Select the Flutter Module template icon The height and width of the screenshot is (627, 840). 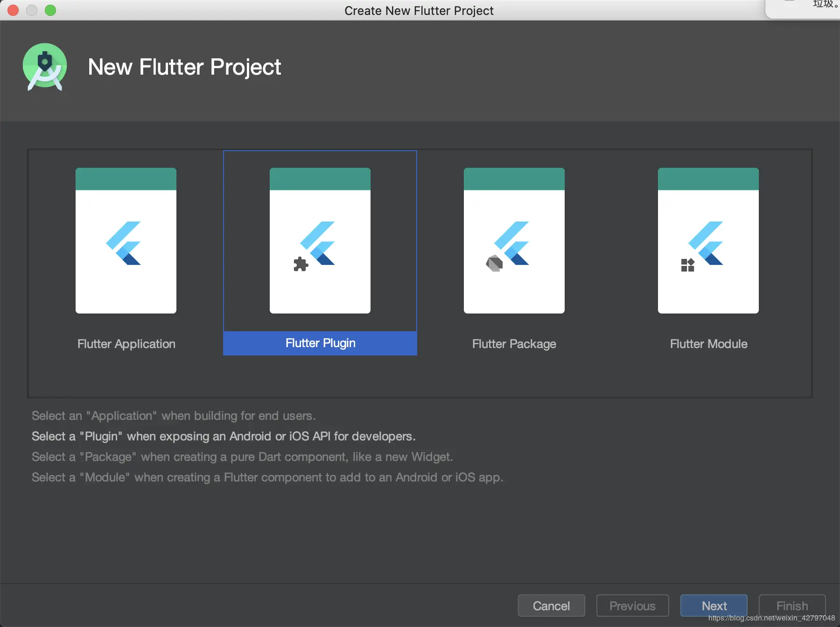point(708,241)
